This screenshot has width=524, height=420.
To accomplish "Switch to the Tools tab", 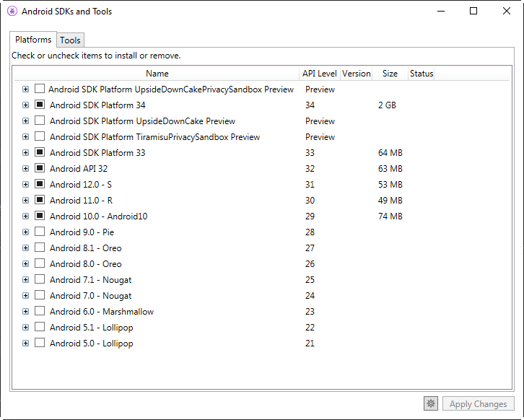I will point(70,40).
